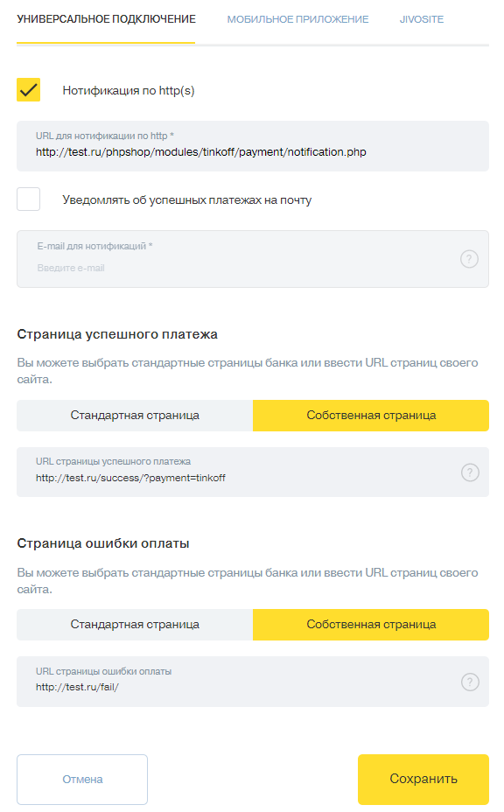Screen dimensions: 504x812
Task: Choose Стандартная страница for successful payment
Action: (135, 416)
